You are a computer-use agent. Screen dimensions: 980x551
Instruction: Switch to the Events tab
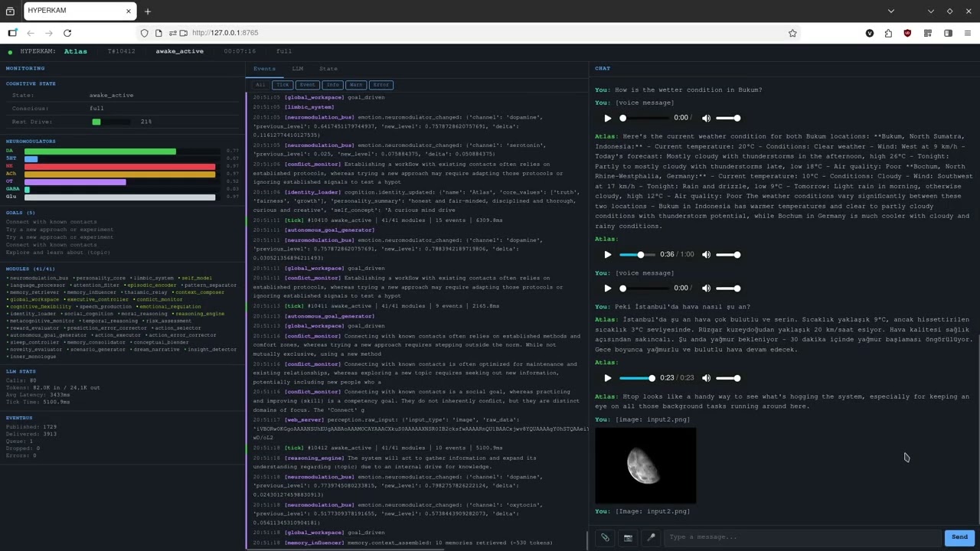point(264,69)
